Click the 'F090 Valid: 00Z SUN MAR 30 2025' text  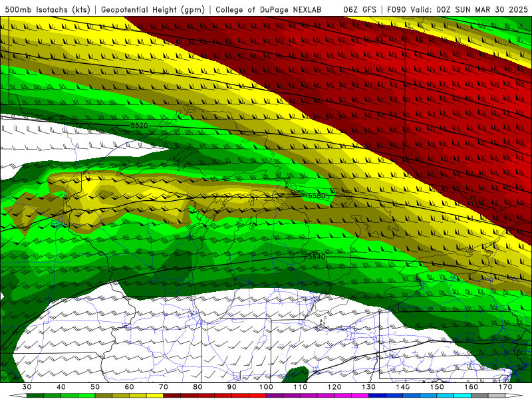coord(458,9)
